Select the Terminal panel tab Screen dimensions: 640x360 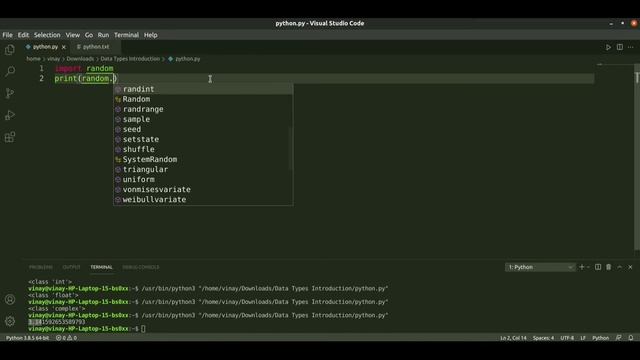click(101, 267)
